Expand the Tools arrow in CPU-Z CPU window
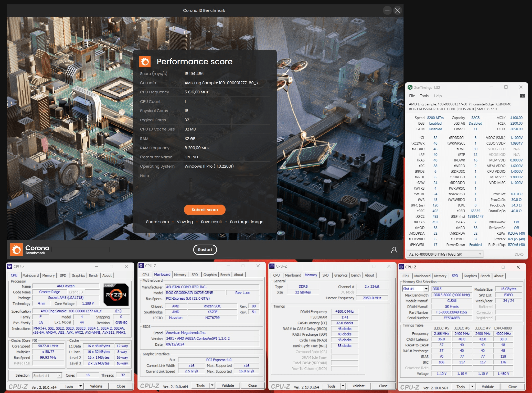532x393 pixels. click(x=81, y=386)
